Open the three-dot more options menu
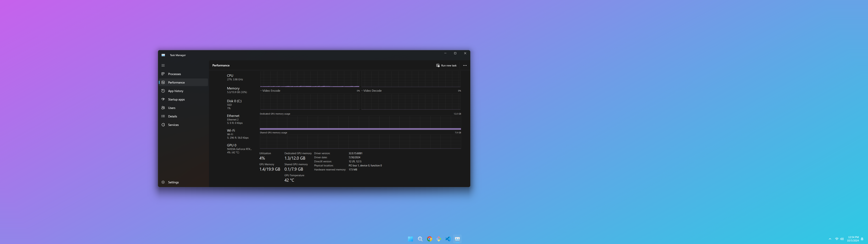Image resolution: width=868 pixels, height=244 pixels. 465,65
